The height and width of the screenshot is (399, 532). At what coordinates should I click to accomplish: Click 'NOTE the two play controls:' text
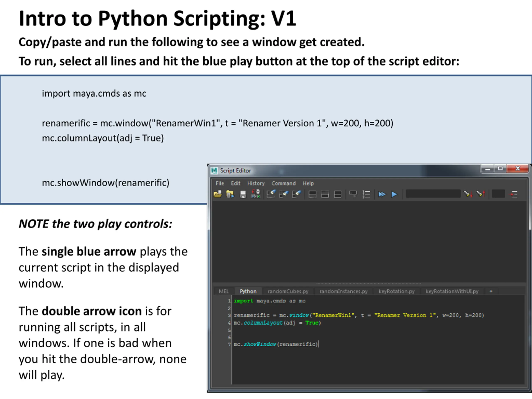(95, 224)
